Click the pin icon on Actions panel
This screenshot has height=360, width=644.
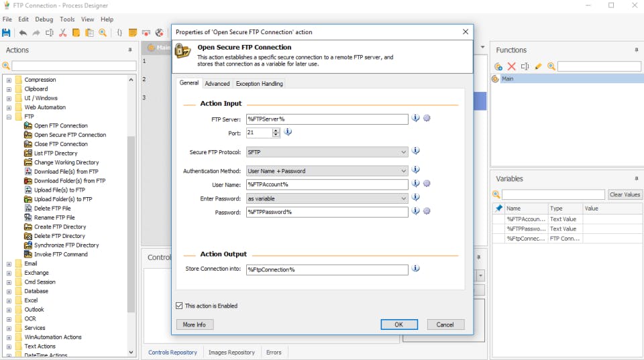pyautogui.click(x=130, y=50)
